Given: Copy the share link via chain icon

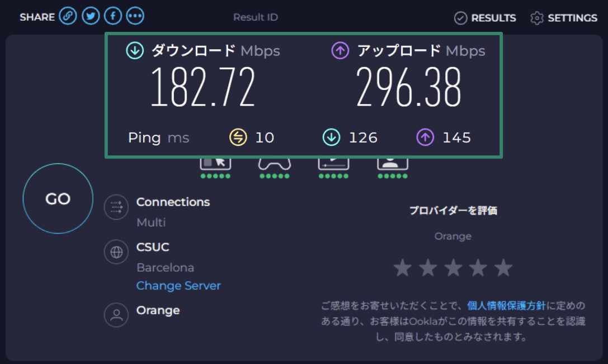Looking at the screenshot, I should click(x=68, y=16).
